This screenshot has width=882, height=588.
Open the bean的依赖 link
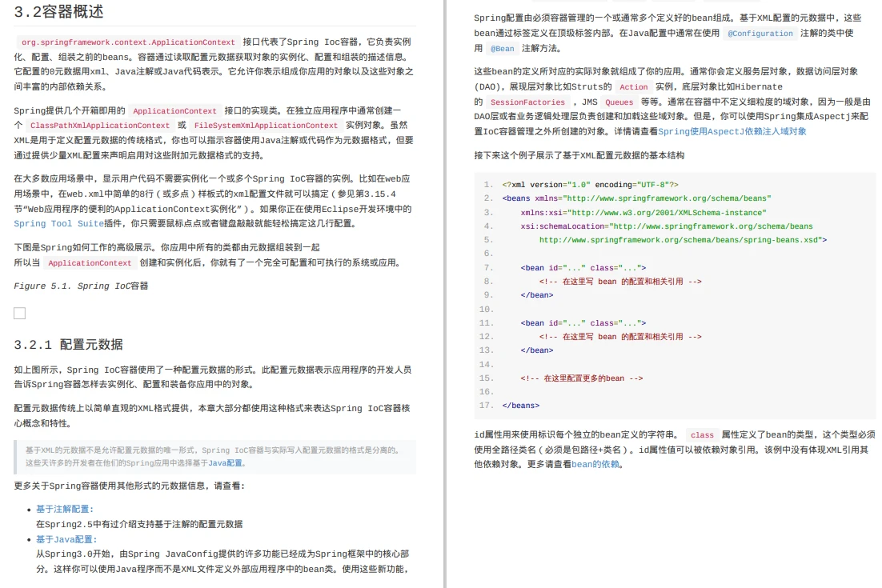tap(595, 464)
